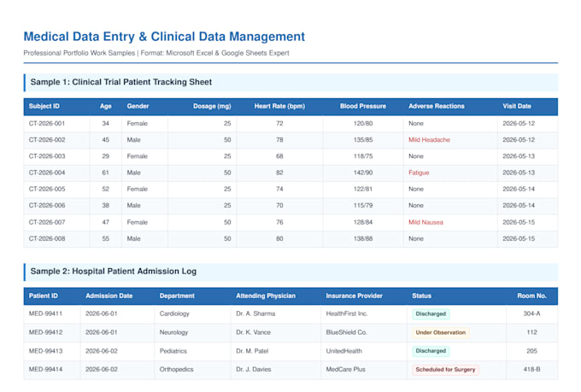Select the 142/90 blood pressure value
The image size is (581, 392).
363,173
